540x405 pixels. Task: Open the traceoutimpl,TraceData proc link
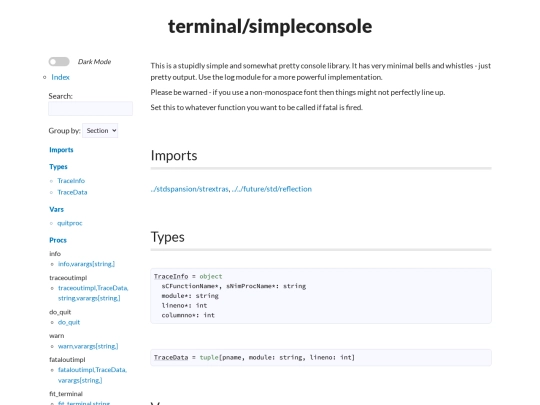click(x=93, y=293)
